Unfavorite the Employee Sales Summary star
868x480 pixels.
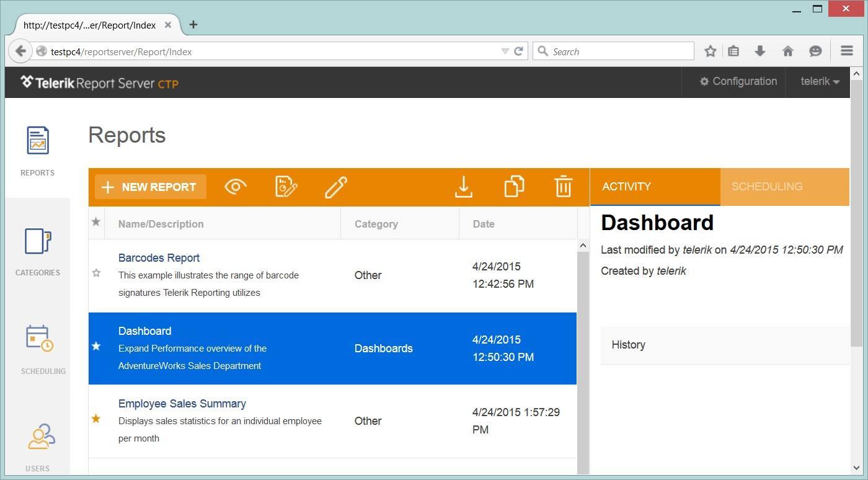96,419
